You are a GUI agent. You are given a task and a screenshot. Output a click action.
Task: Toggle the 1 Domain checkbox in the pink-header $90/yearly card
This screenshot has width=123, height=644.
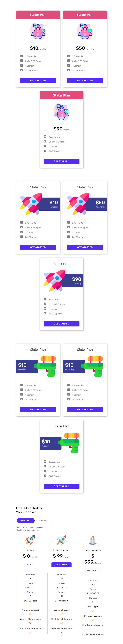45,146
